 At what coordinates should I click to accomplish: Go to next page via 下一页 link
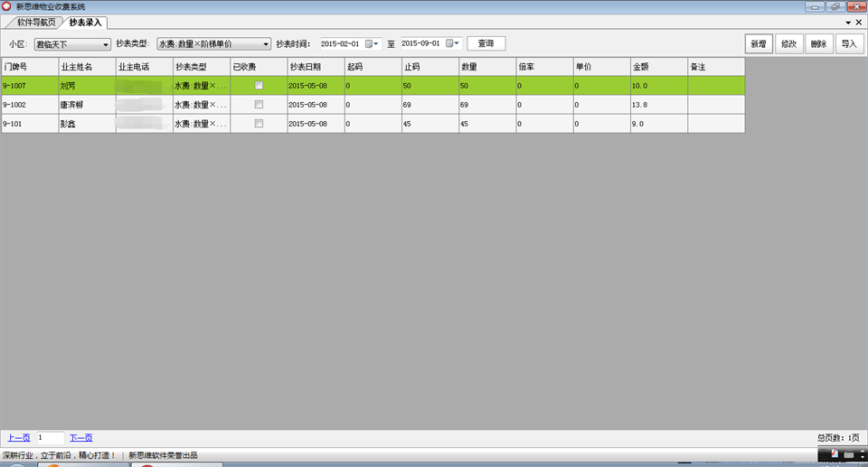(80, 438)
